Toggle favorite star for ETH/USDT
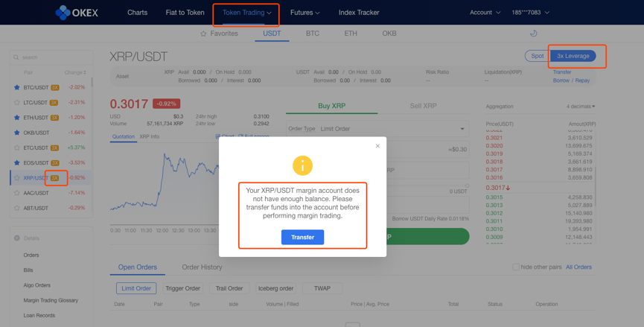Screen dimensions: 644x327 (x=17, y=118)
